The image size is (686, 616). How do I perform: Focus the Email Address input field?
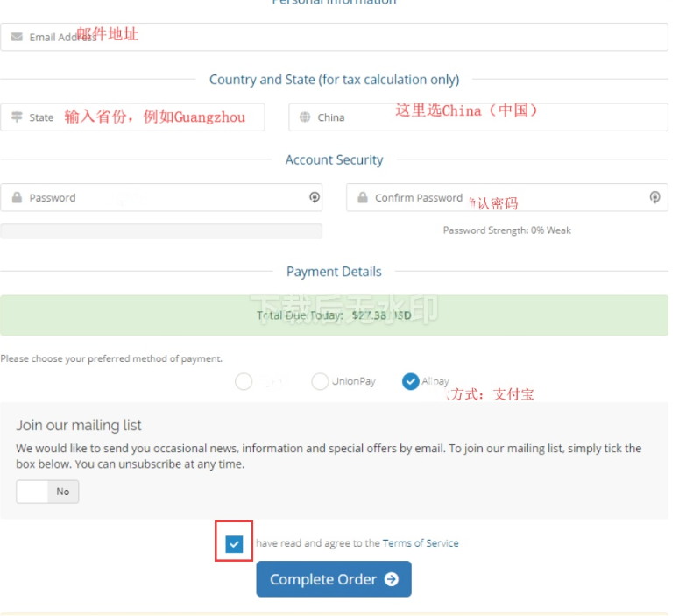coord(350,37)
